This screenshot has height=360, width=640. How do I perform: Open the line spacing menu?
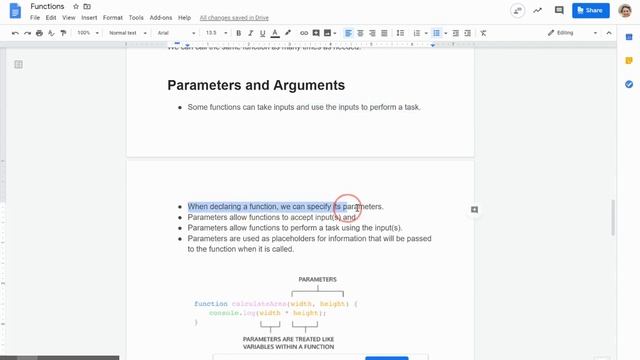400,33
